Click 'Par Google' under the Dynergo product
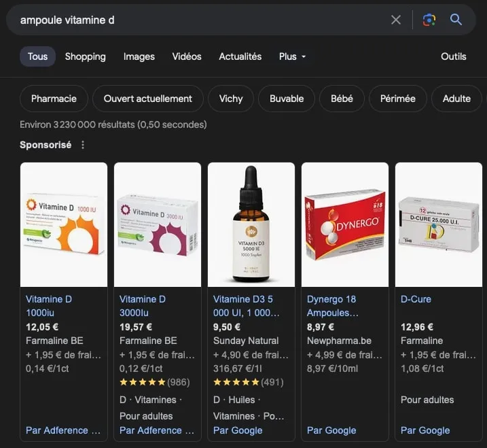The image size is (487, 448). pos(331,430)
